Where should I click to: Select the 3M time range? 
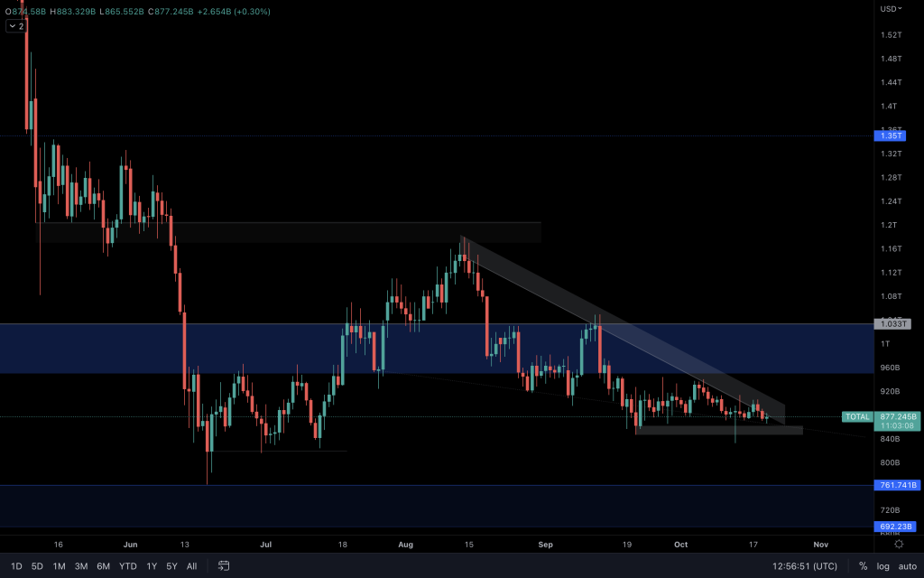pyautogui.click(x=81, y=566)
